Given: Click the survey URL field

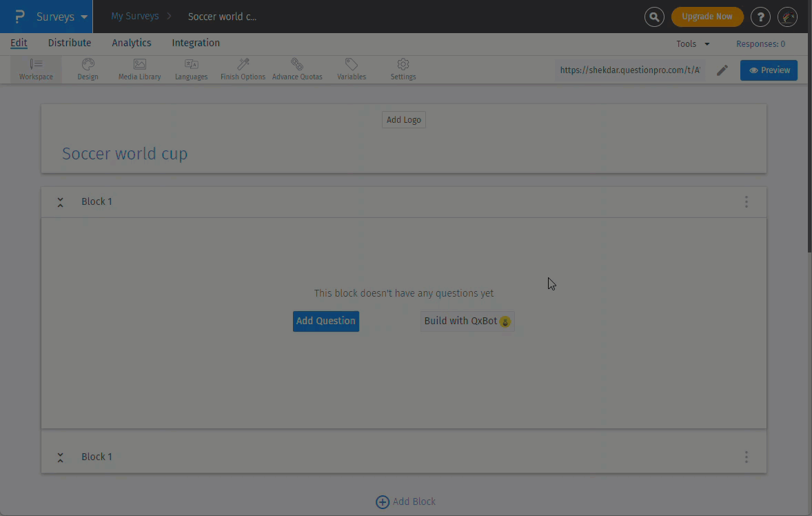Looking at the screenshot, I should [x=630, y=70].
